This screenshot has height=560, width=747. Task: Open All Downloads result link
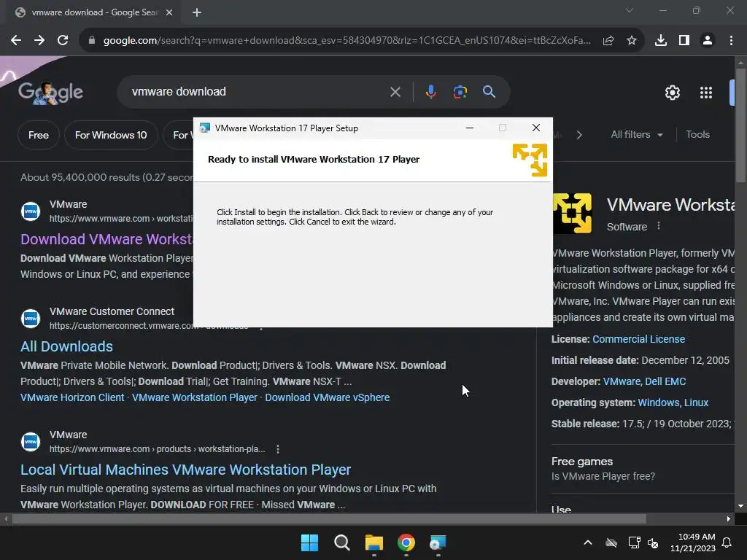pyautogui.click(x=66, y=346)
